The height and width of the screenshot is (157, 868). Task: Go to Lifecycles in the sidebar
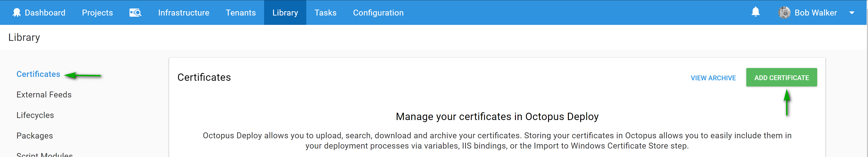[x=35, y=115]
